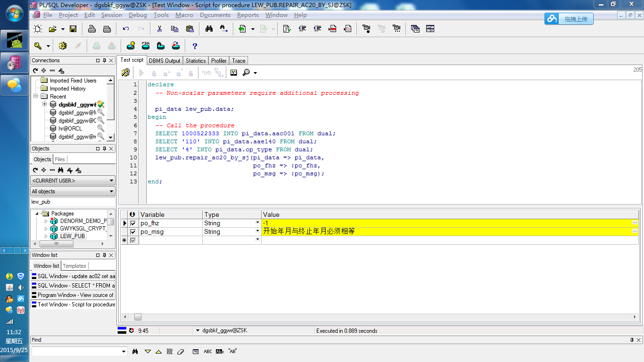
Task: Expand the LEW_PUB package node
Action: point(46,236)
